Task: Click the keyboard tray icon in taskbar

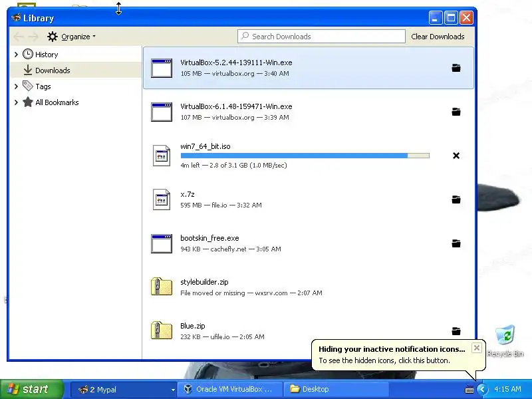Action: (x=469, y=390)
